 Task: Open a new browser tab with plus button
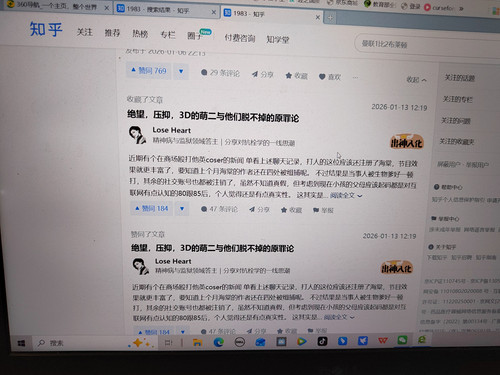330,18
